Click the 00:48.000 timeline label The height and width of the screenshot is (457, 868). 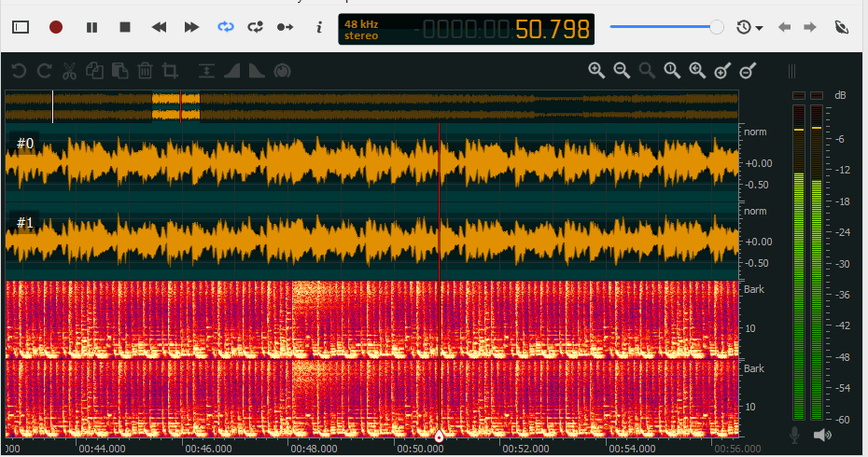314,449
